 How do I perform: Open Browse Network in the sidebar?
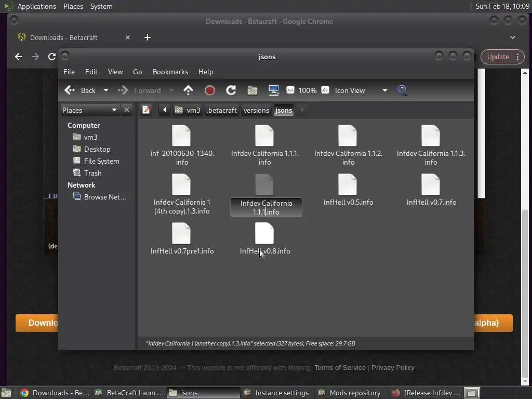click(100, 197)
